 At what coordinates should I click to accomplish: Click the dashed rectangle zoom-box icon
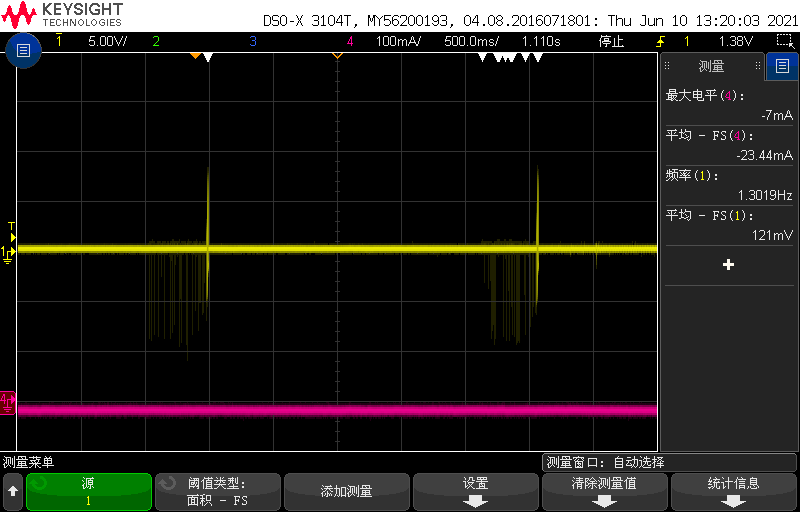coord(783,41)
